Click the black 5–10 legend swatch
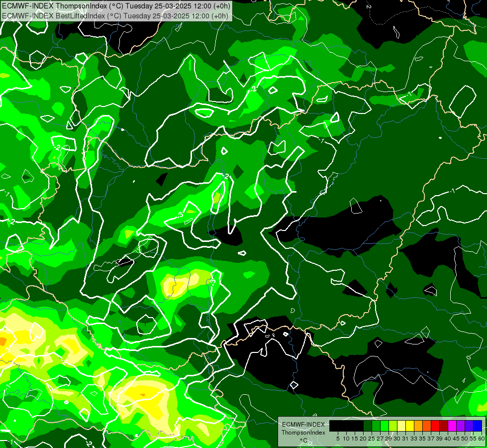487x448 pixels. tap(342, 426)
